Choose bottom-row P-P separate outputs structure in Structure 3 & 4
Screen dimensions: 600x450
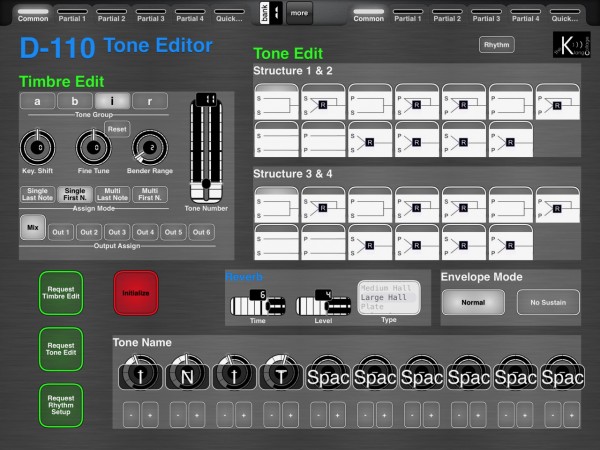(323, 242)
